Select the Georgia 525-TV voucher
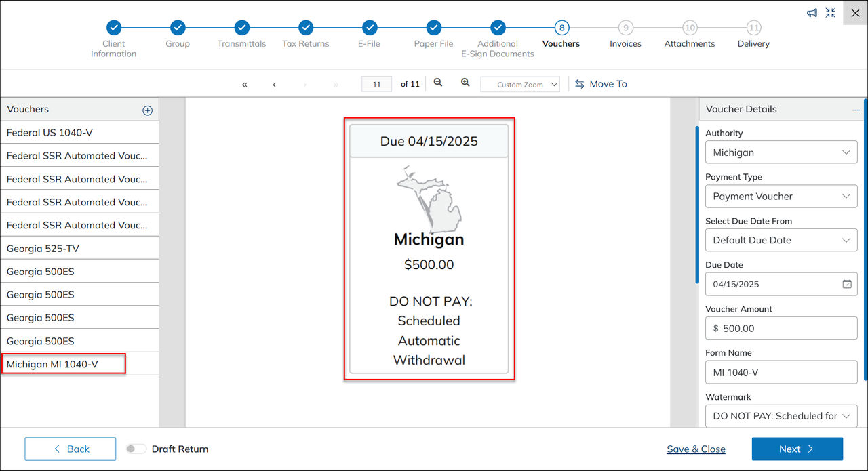868x471 pixels. click(80, 249)
